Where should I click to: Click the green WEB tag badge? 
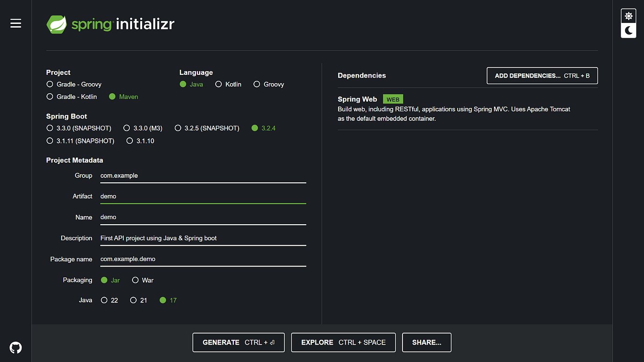393,100
